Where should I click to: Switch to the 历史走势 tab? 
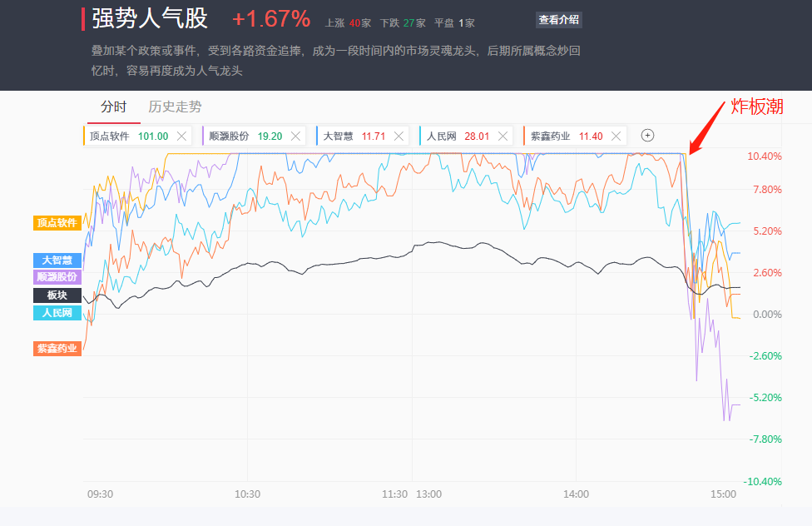pyautogui.click(x=175, y=107)
